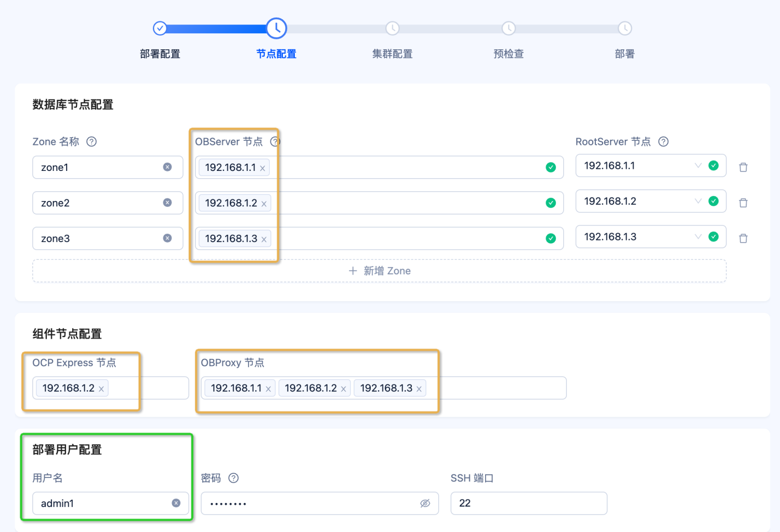Click the 数据库节点配置 heading
Screen dimensions: 780x532
coord(73,104)
